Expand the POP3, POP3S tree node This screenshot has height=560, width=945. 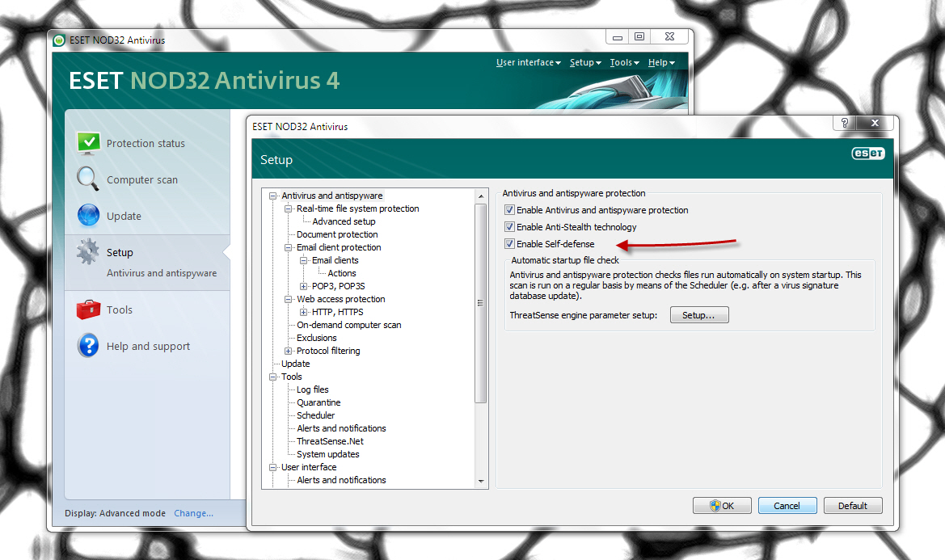[x=304, y=286]
